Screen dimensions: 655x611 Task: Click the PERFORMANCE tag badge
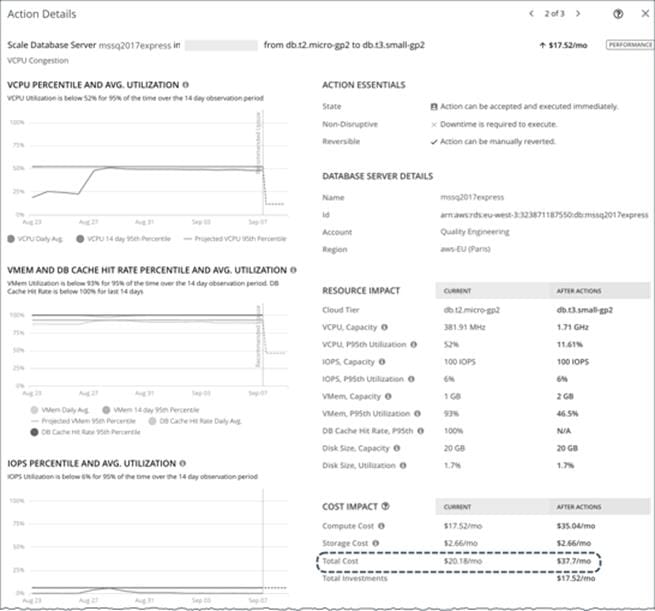(630, 45)
